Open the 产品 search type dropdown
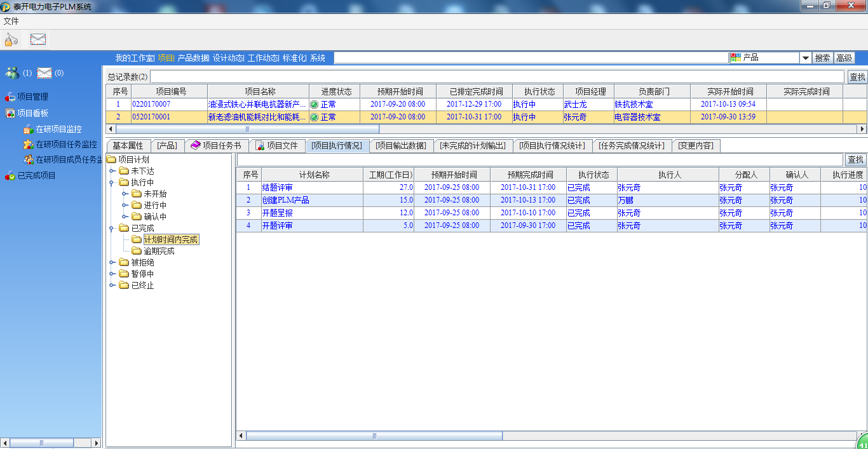Screen dimensions: 868x449 [x=805, y=58]
